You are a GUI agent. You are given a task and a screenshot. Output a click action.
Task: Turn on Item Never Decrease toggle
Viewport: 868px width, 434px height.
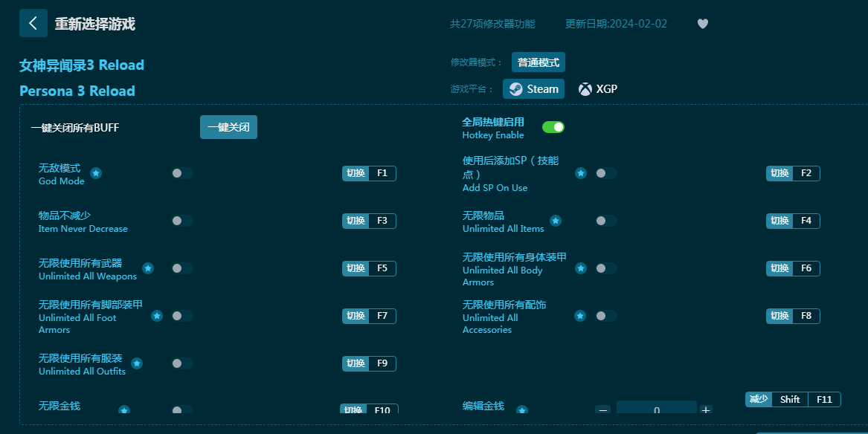[181, 221]
